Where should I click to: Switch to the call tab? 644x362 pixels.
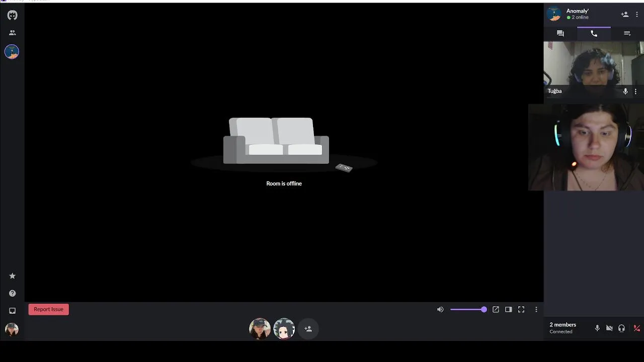pyautogui.click(x=594, y=33)
